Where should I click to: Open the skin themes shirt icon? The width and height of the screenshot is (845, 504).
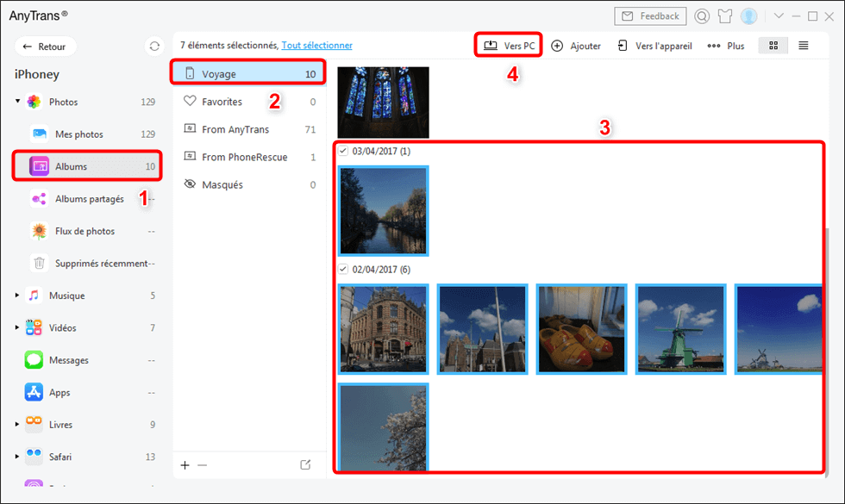(x=725, y=16)
